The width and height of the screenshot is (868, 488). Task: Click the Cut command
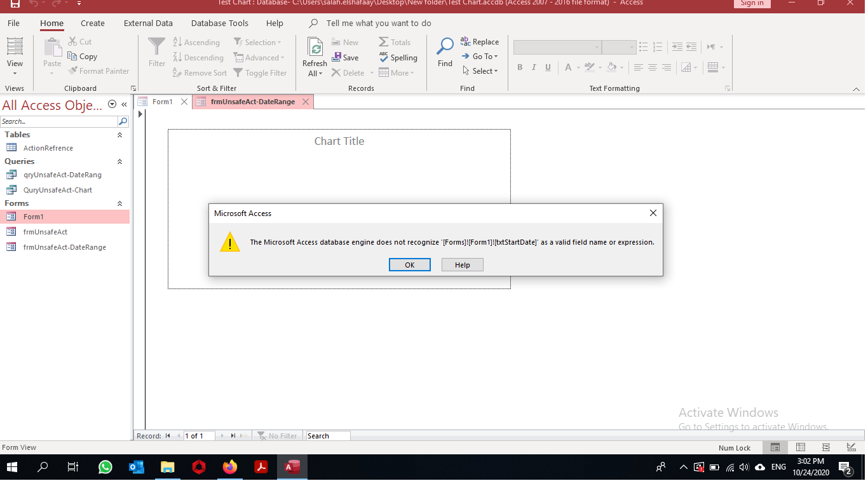click(x=80, y=42)
